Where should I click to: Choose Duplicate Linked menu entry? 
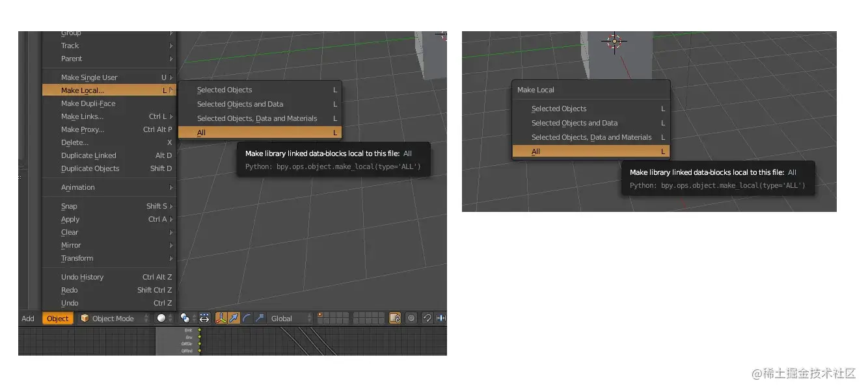click(x=109, y=155)
